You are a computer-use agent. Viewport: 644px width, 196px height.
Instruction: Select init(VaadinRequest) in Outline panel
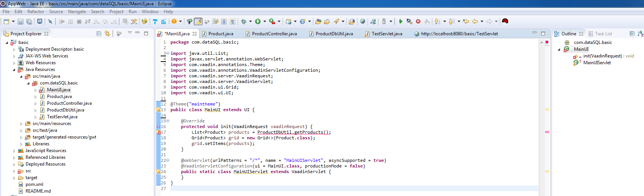pyautogui.click(x=602, y=56)
